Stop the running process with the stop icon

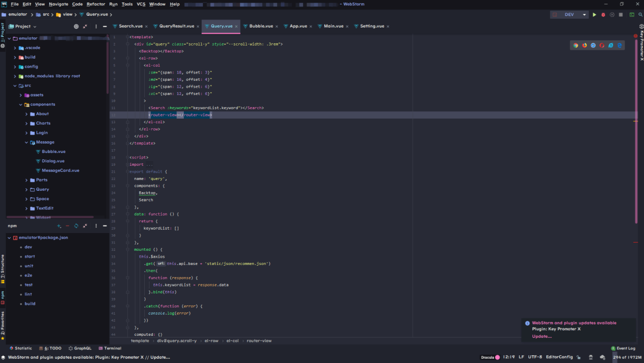[x=621, y=14]
